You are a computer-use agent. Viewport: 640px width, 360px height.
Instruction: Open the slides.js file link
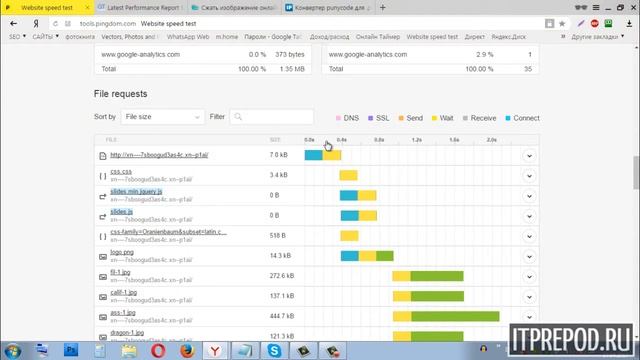[x=121, y=211]
